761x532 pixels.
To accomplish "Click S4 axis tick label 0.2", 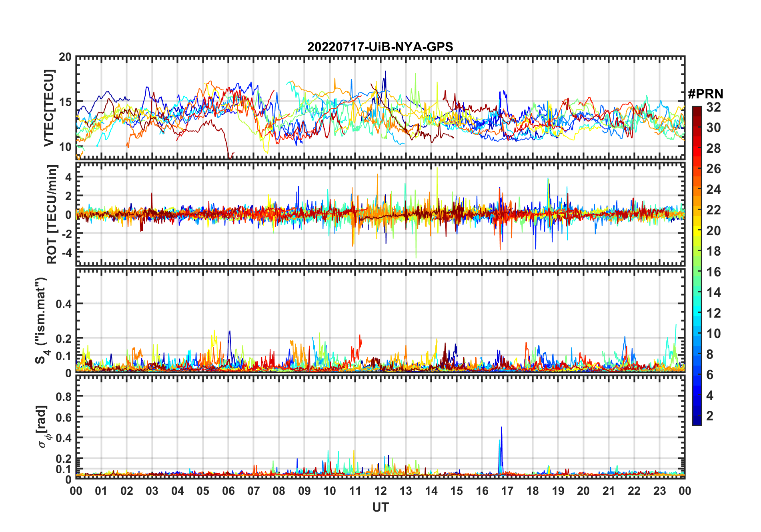I will [x=64, y=339].
